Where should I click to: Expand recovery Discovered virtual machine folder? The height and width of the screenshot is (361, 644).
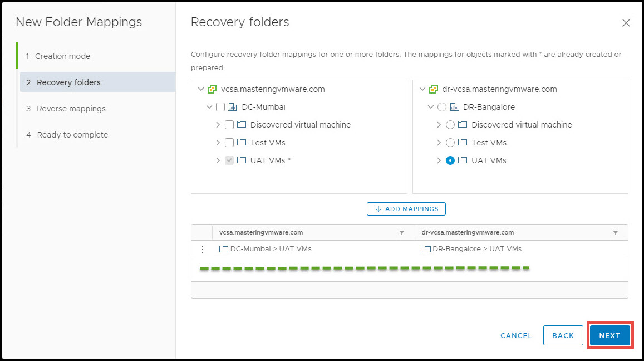[439, 125]
